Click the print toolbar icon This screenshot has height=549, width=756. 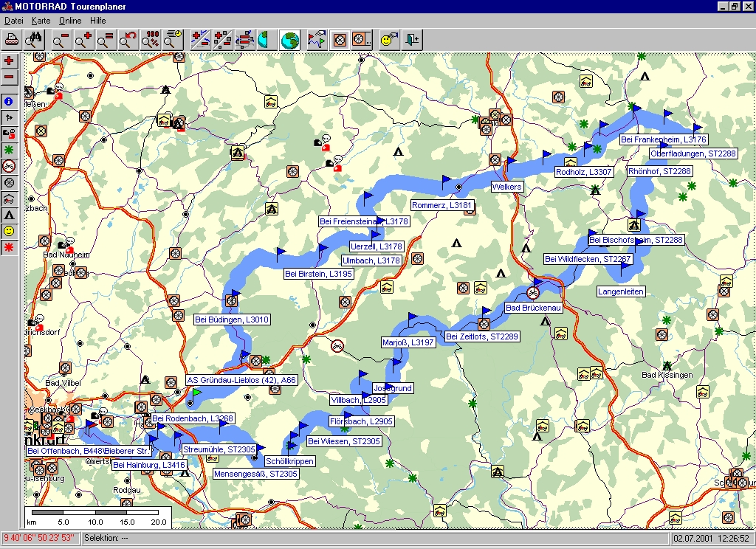tap(12, 40)
